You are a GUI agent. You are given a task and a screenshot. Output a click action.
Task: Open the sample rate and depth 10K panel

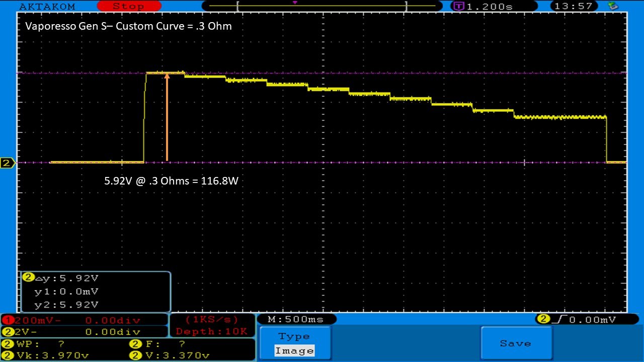[x=211, y=325]
